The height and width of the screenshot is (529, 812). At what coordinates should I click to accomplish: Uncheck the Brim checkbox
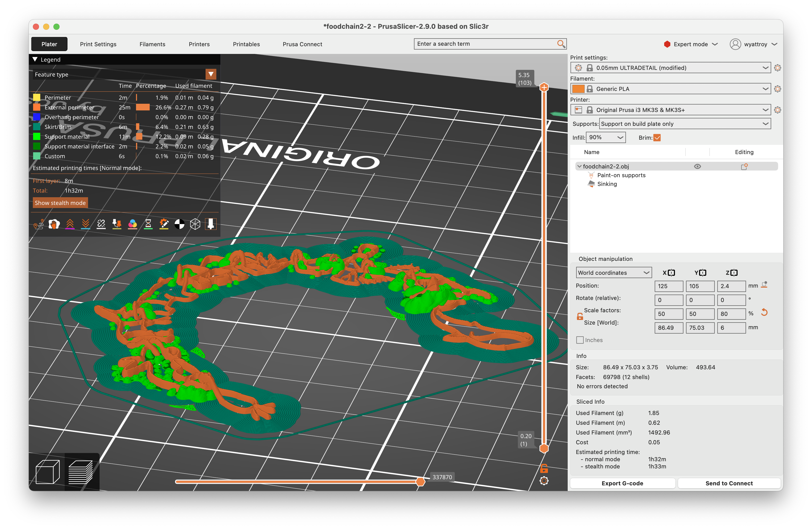coord(657,138)
